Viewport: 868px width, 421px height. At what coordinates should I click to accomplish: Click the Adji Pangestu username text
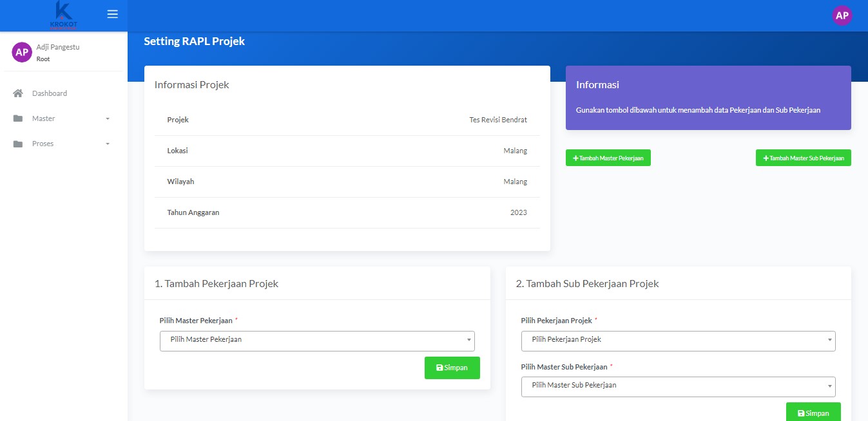pos(58,47)
